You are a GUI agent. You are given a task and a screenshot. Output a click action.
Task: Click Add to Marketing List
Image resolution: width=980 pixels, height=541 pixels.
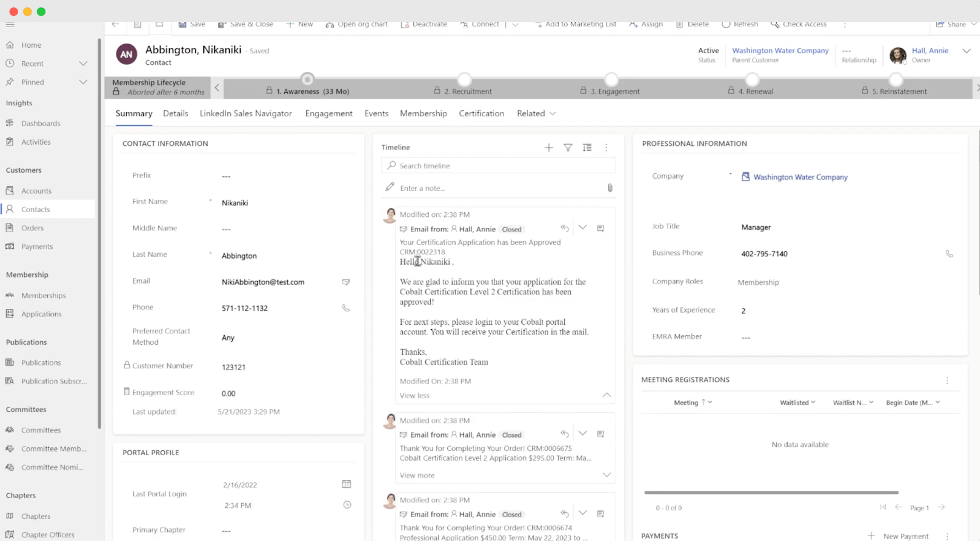tap(576, 25)
